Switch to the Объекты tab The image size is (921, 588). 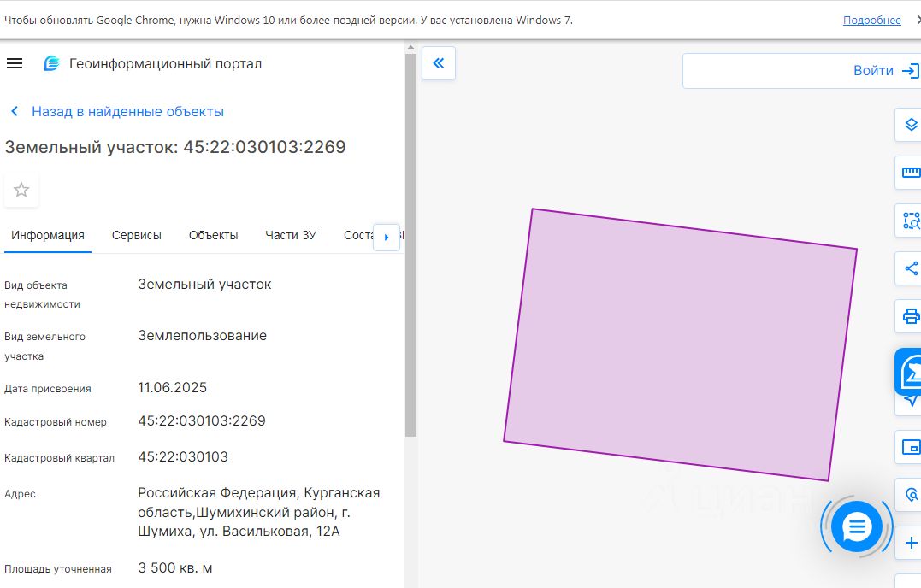click(213, 235)
